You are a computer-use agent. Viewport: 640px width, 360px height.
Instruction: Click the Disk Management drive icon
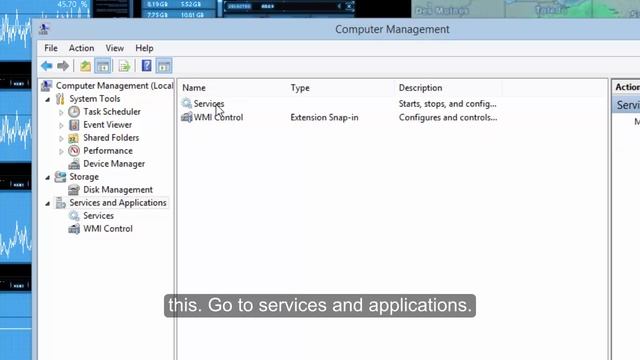[x=74, y=190]
